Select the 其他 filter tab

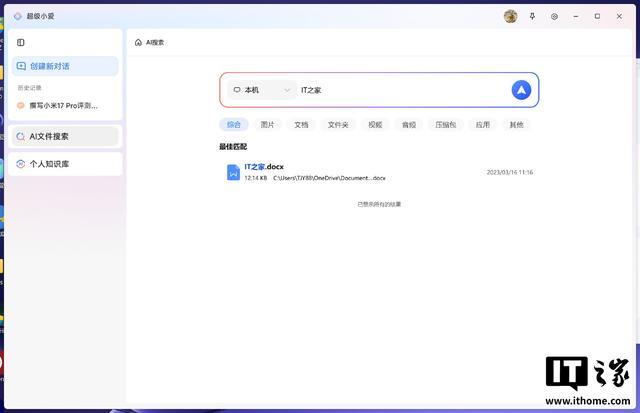(516, 124)
